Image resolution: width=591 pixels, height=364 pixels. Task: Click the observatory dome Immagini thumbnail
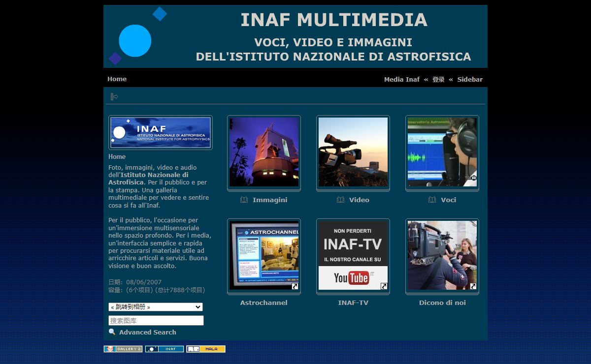pos(264,152)
